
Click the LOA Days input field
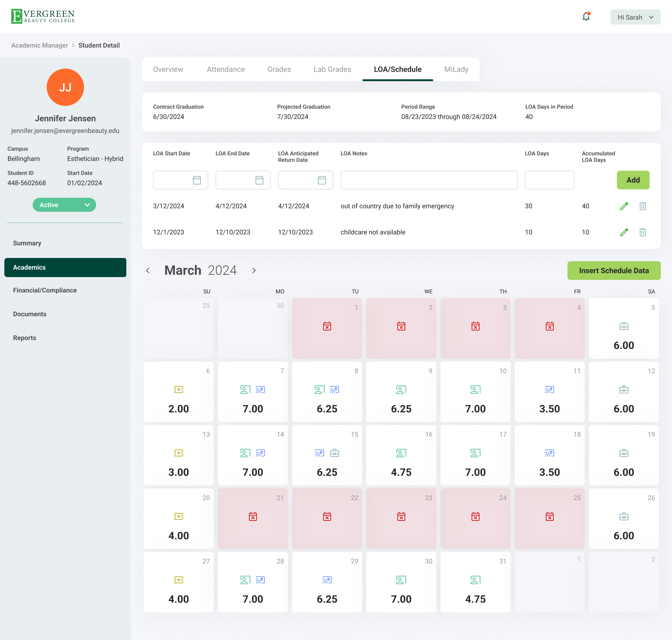click(549, 180)
